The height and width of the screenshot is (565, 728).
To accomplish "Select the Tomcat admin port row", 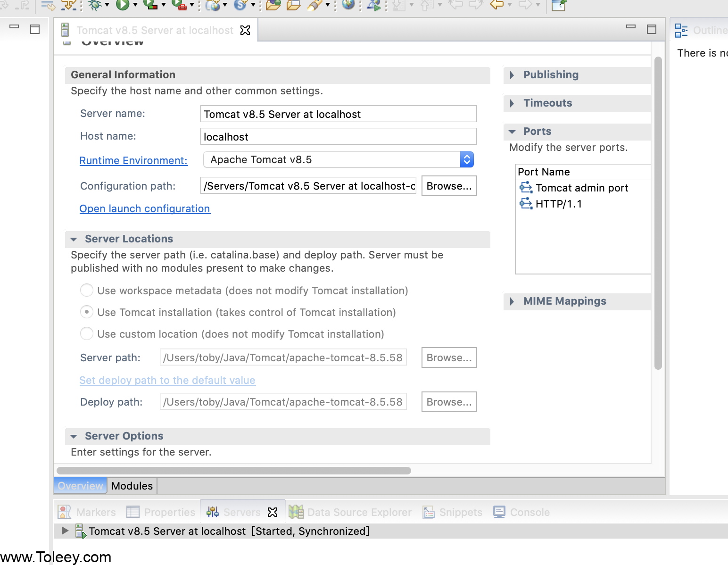I will pyautogui.click(x=584, y=188).
